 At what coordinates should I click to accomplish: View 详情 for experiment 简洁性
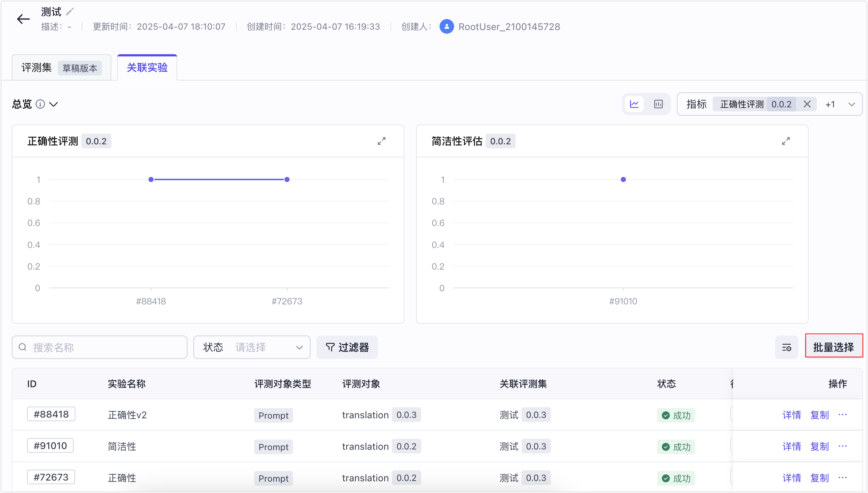[792, 446]
